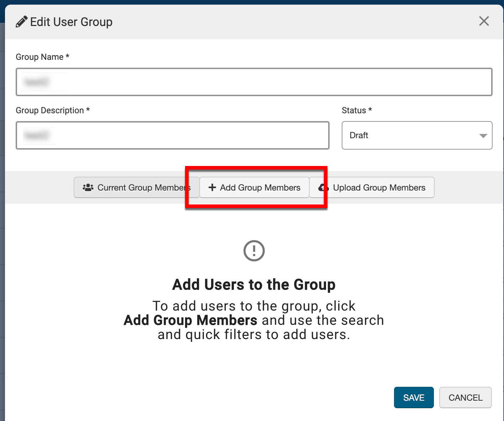
Task: Click bold 'Add Group Members' text in instructions
Action: [x=190, y=320]
